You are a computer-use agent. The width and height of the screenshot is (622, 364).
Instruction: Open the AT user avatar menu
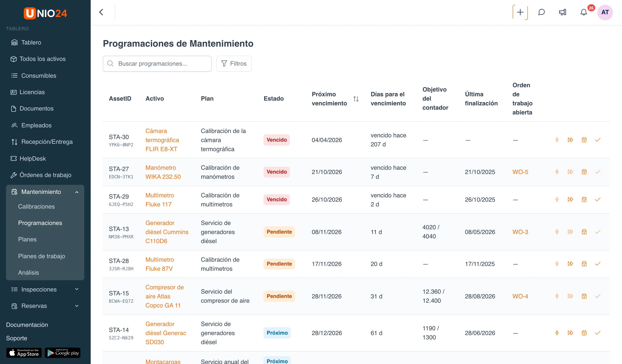tap(605, 12)
